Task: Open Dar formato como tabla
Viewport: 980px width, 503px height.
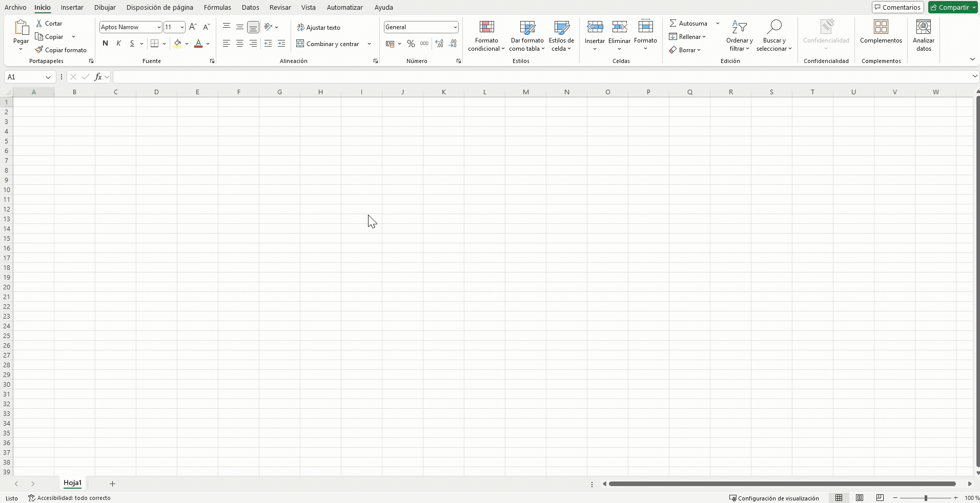Action: (527, 36)
